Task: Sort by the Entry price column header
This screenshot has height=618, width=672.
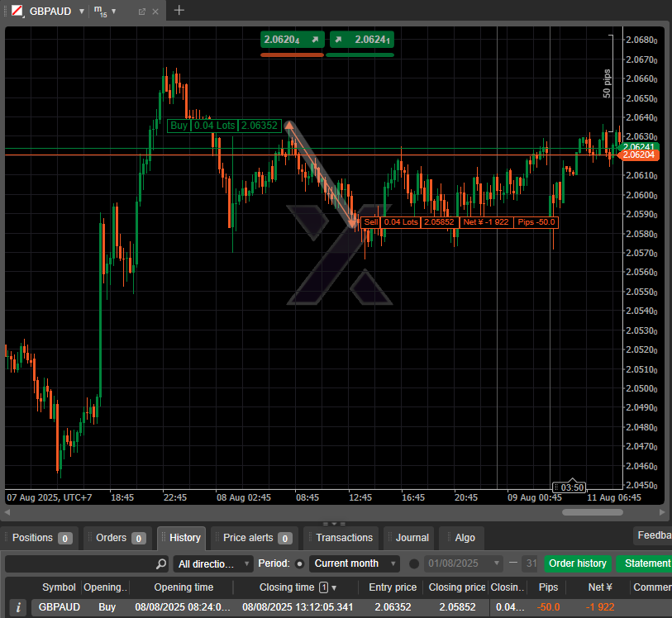Action: point(393,587)
